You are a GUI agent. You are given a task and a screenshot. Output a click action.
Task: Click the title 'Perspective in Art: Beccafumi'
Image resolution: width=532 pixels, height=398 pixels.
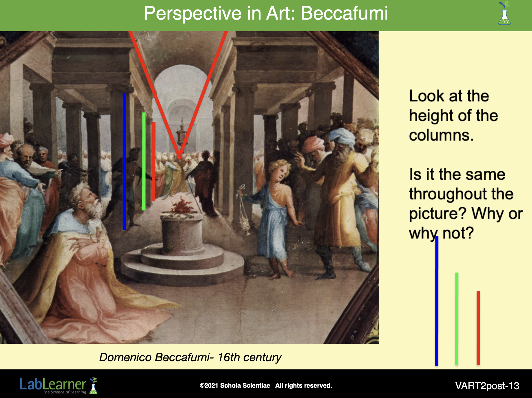tap(266, 13)
